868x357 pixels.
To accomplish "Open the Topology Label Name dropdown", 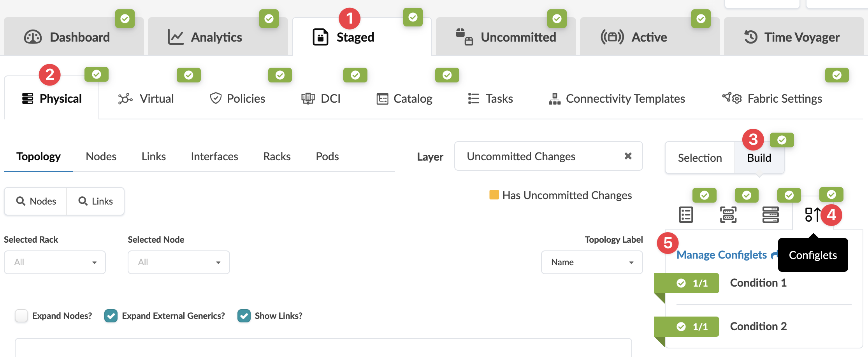I will pyautogui.click(x=592, y=262).
